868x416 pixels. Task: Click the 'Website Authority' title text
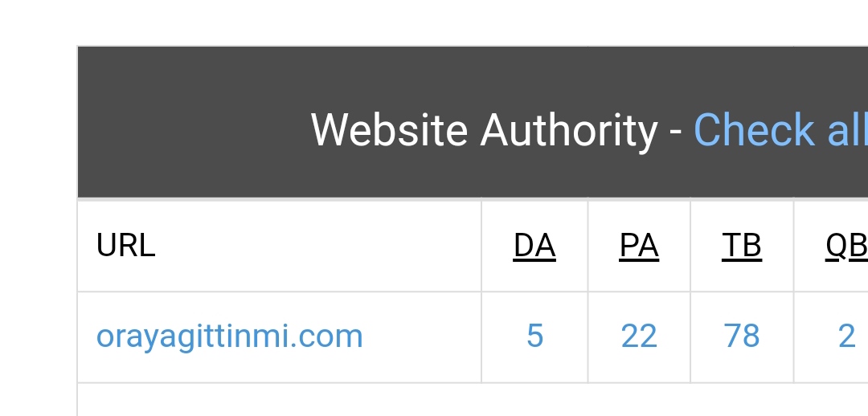(x=485, y=130)
